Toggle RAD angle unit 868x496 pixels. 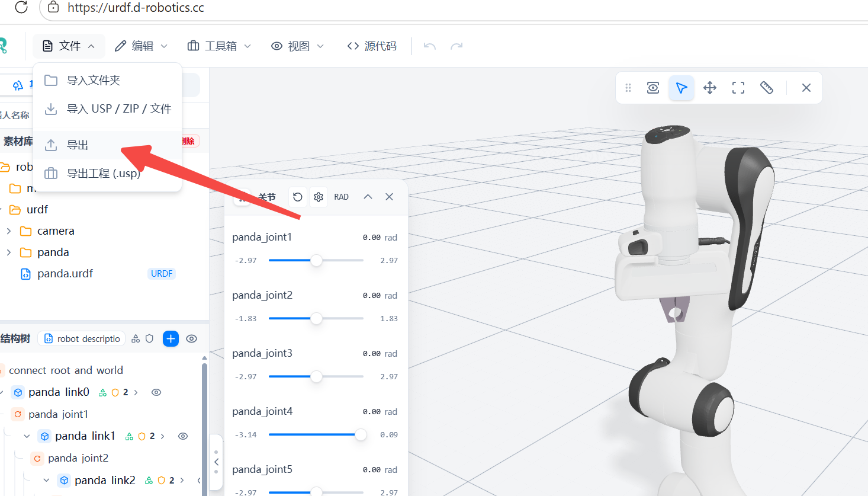[342, 197]
